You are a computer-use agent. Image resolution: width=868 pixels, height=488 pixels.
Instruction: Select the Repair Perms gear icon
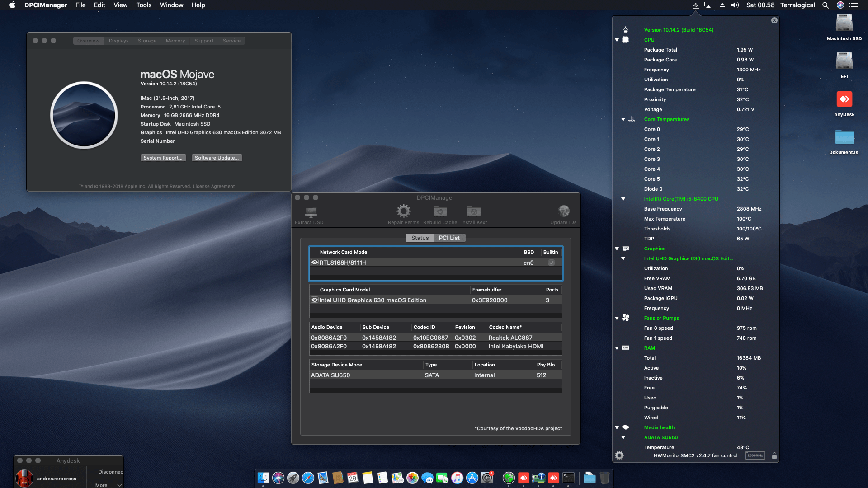pyautogui.click(x=403, y=211)
